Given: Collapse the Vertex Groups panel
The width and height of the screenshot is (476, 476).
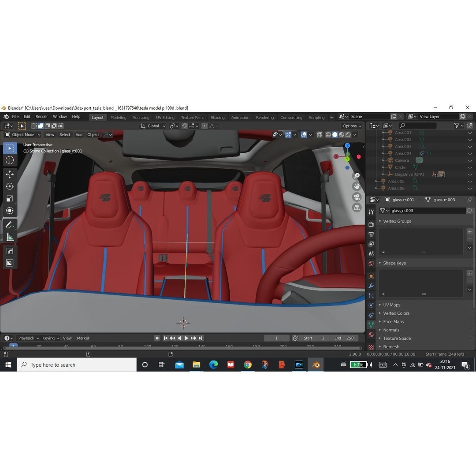Looking at the screenshot, I should (380, 221).
